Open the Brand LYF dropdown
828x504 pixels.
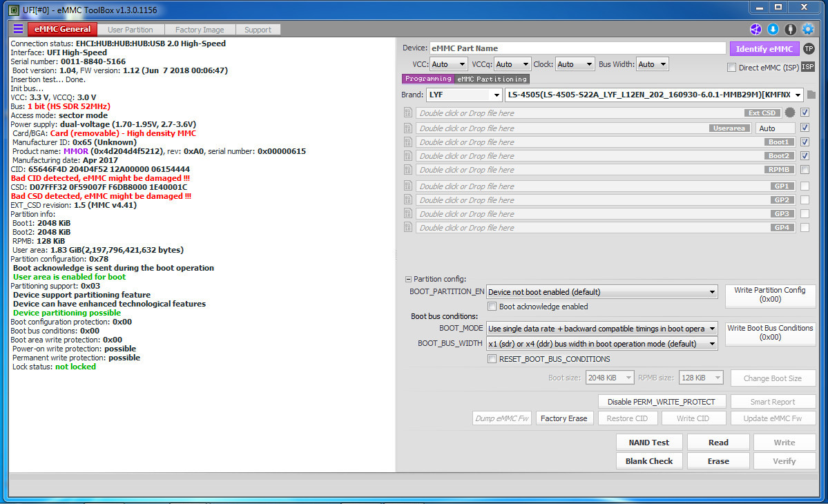pos(463,95)
